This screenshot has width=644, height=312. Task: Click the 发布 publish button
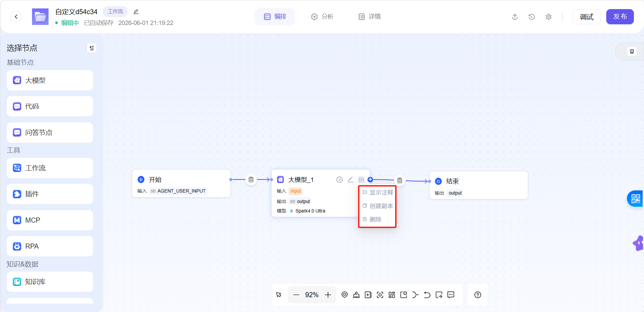click(620, 17)
